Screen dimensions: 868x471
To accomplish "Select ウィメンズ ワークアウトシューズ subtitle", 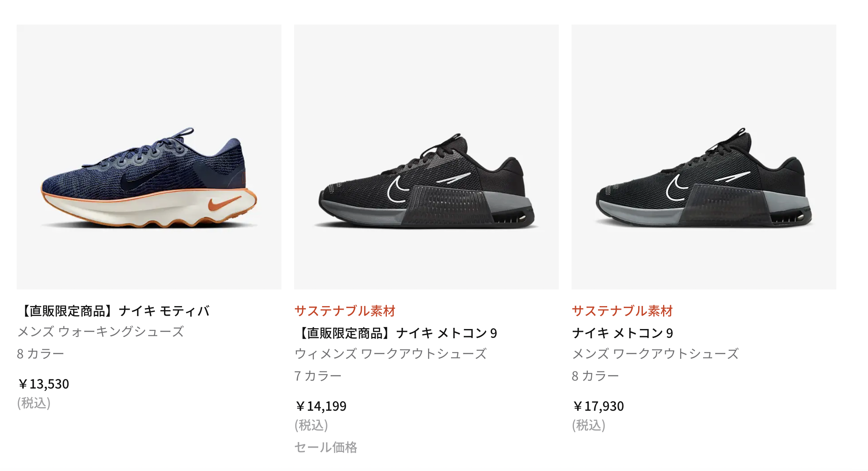I will pyautogui.click(x=391, y=354).
